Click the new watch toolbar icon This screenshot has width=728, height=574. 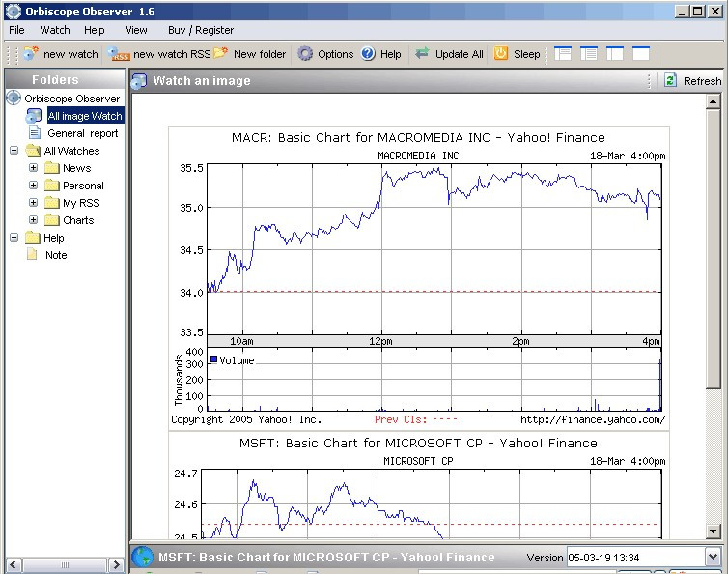click(31, 54)
